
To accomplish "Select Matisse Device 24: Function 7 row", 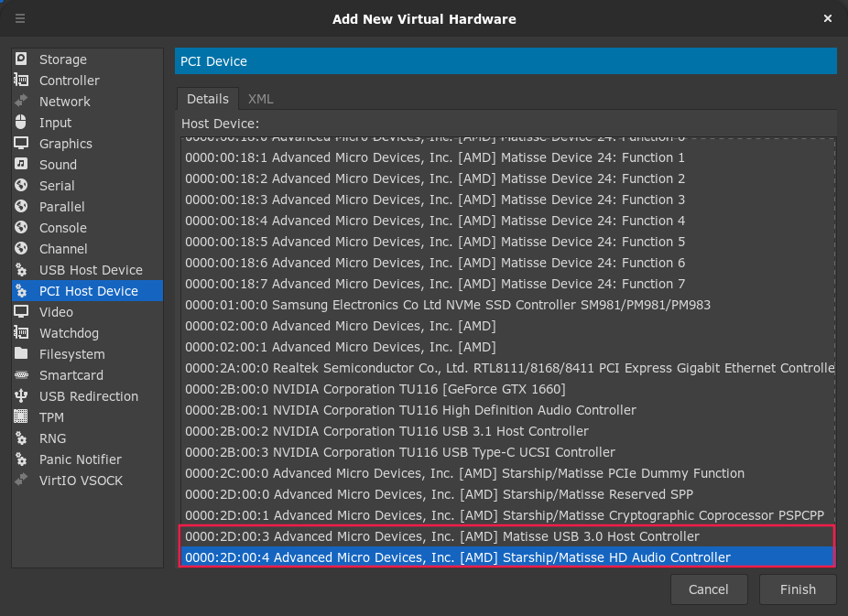I will pos(508,284).
